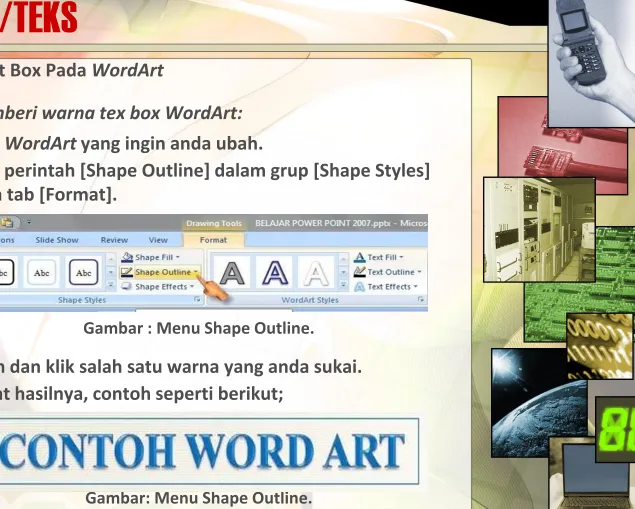This screenshot has width=635, height=509.
Task: Pick the purple outlined WordArt letter A style
Action: point(275,273)
